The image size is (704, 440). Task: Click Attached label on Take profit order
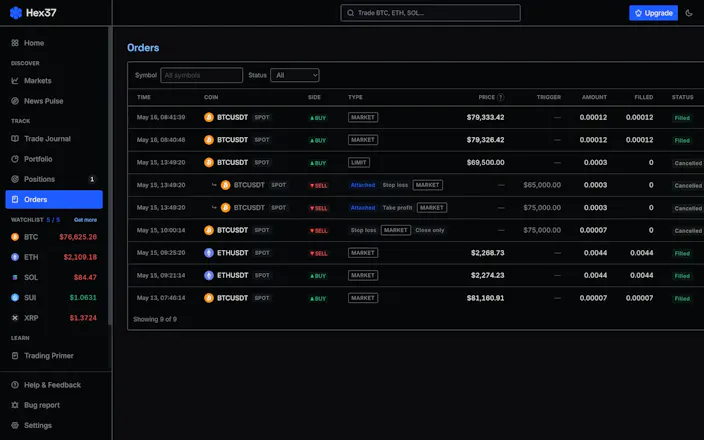coord(363,208)
